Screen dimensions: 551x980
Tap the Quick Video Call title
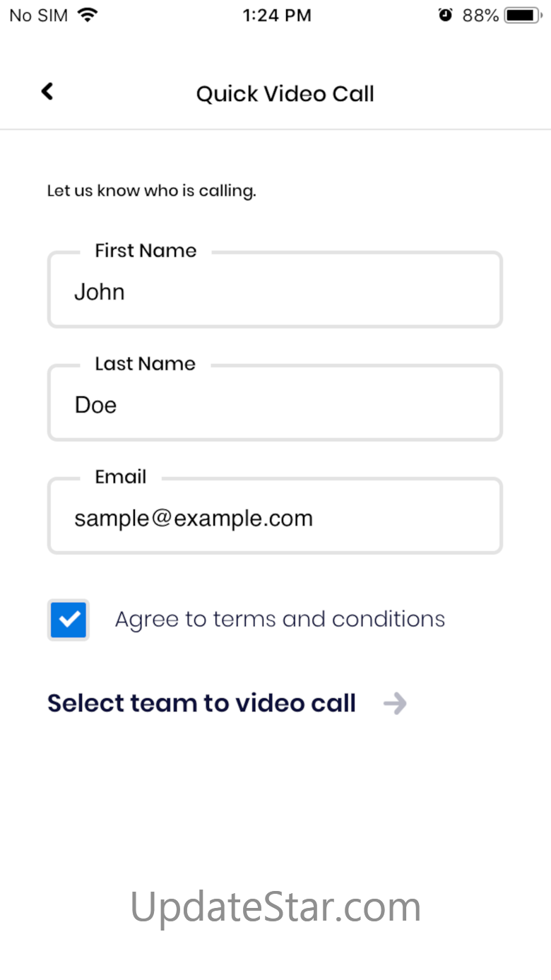coord(285,94)
